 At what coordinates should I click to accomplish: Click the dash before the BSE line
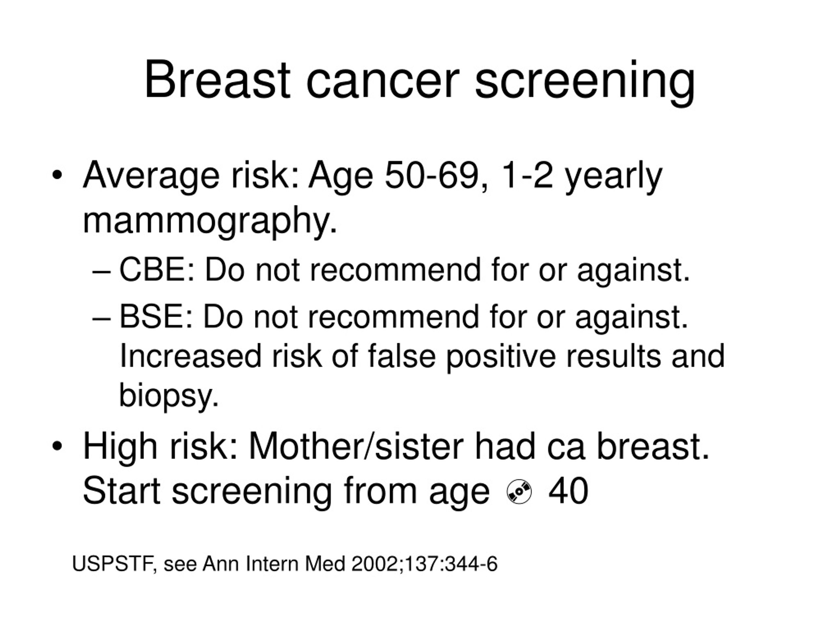101,320
